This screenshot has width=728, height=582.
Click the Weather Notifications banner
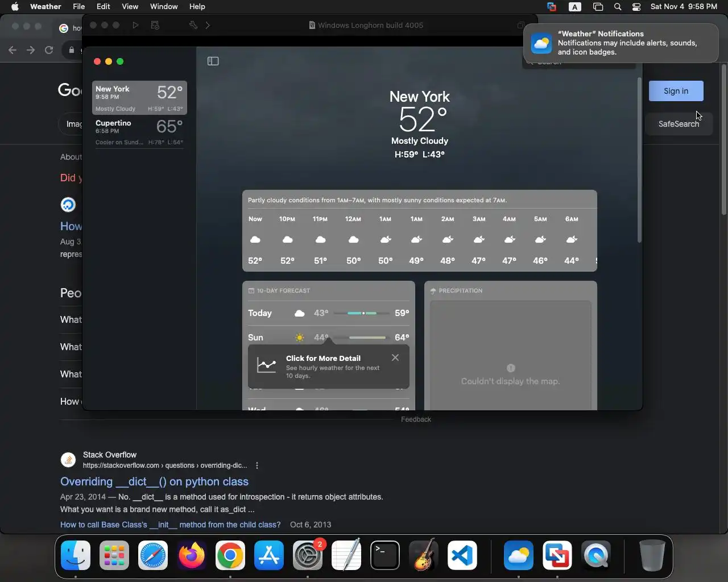point(621,43)
